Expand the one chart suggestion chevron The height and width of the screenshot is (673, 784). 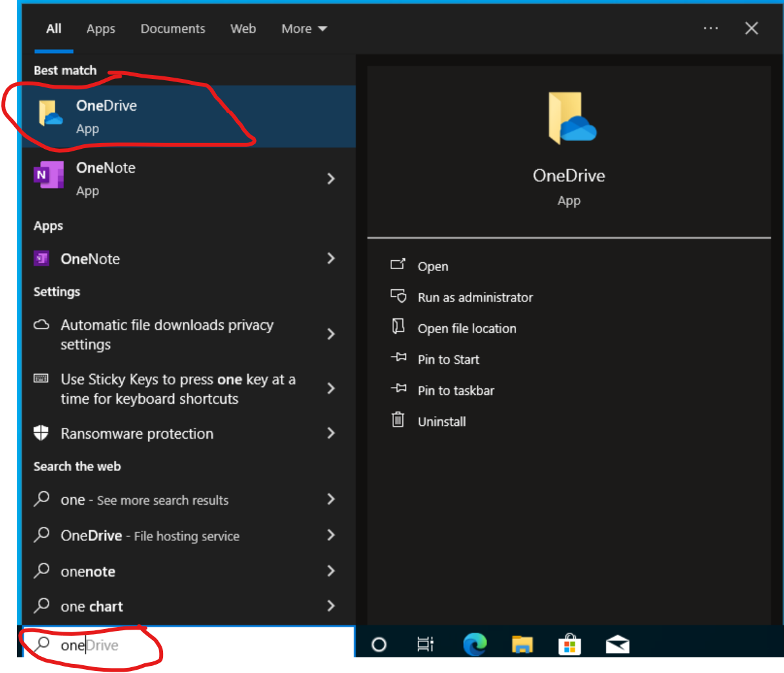pyautogui.click(x=331, y=606)
